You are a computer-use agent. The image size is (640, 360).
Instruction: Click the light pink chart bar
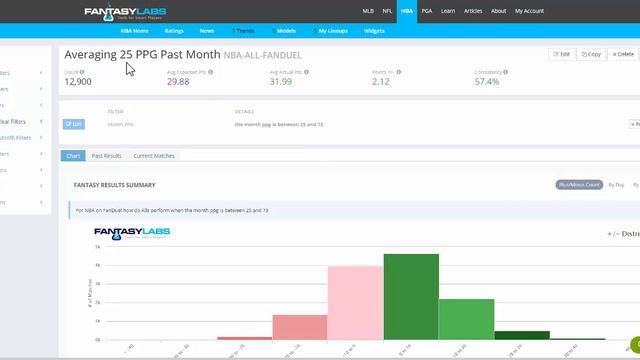[355, 303]
